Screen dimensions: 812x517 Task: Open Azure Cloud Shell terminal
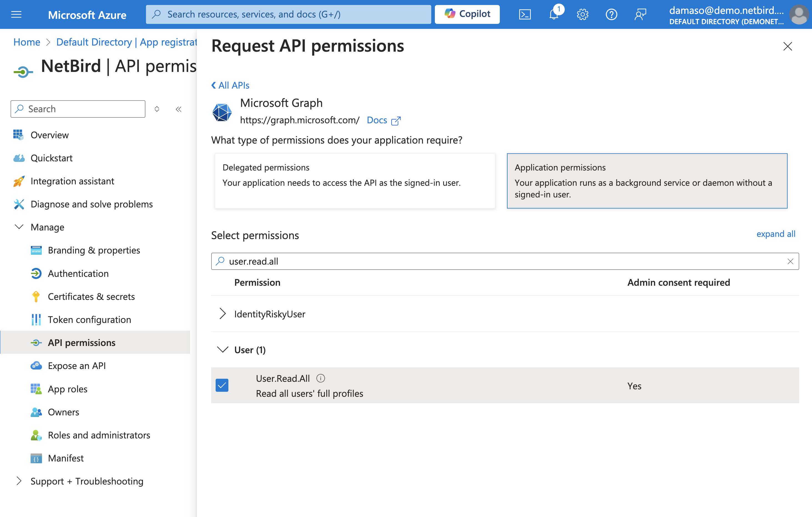(x=525, y=14)
